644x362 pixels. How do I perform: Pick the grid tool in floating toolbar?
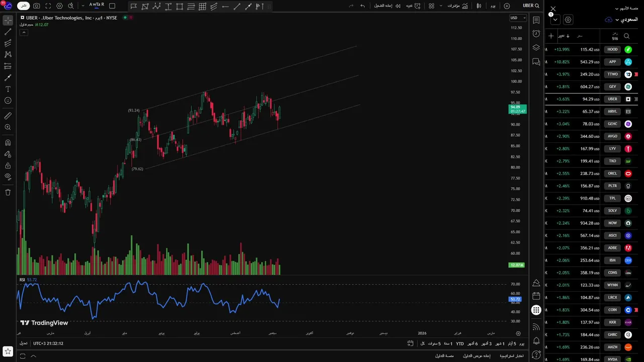pyautogui.click(x=202, y=7)
